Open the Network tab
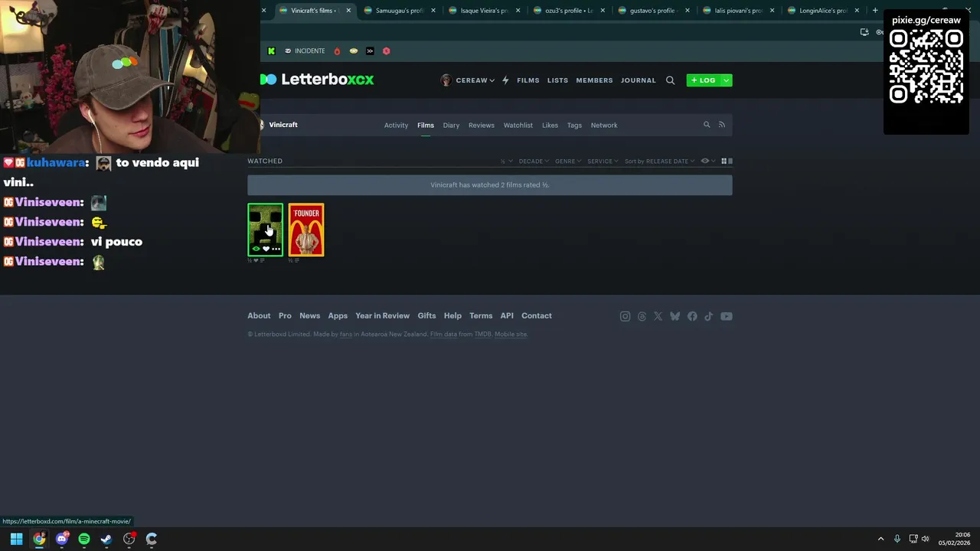The width and height of the screenshot is (980, 551). coord(604,126)
